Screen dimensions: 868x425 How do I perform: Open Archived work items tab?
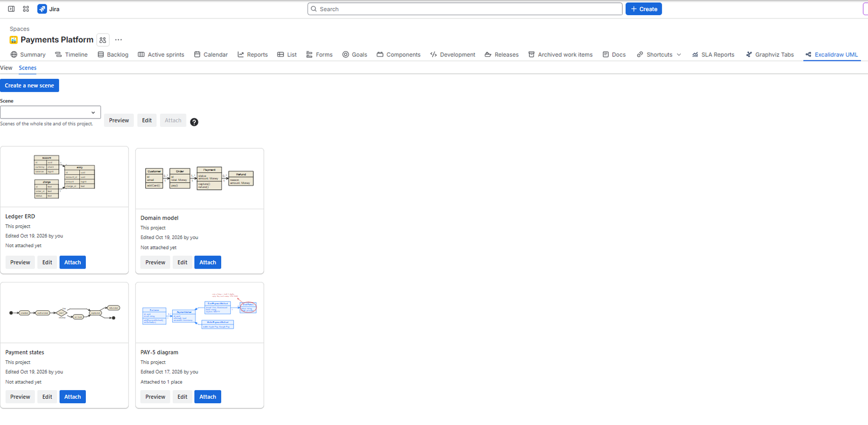point(560,55)
